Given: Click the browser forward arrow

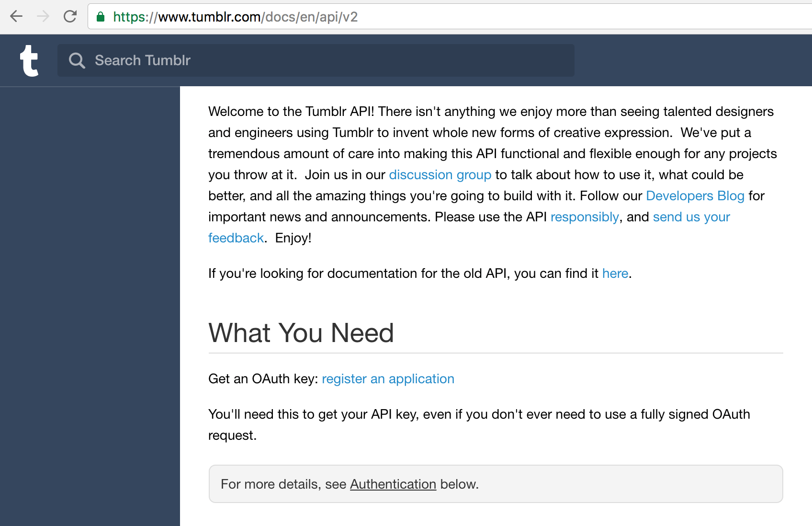Looking at the screenshot, I should (43, 16).
